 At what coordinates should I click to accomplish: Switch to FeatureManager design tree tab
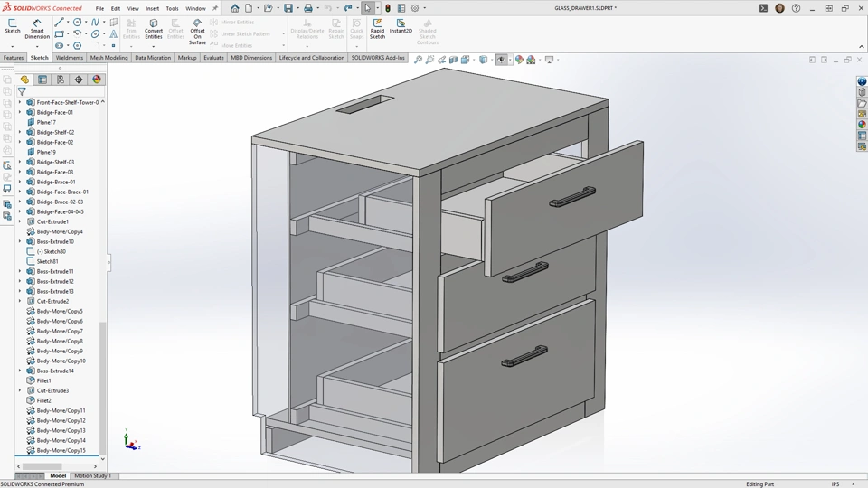24,80
